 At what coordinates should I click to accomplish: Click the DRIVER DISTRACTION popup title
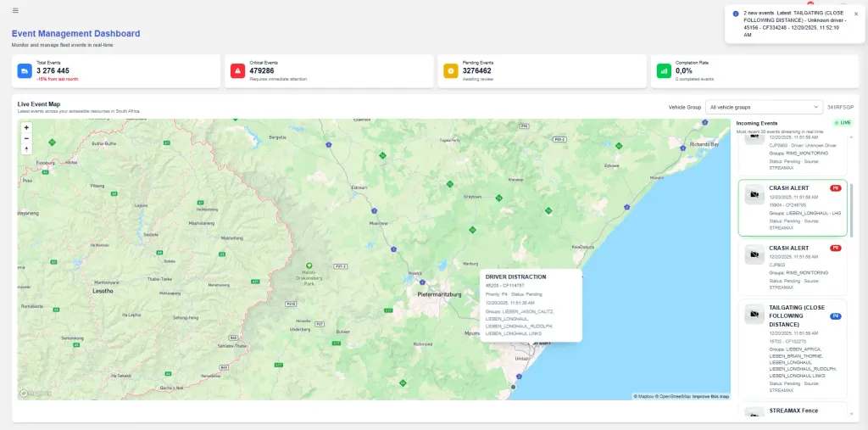pyautogui.click(x=516, y=276)
